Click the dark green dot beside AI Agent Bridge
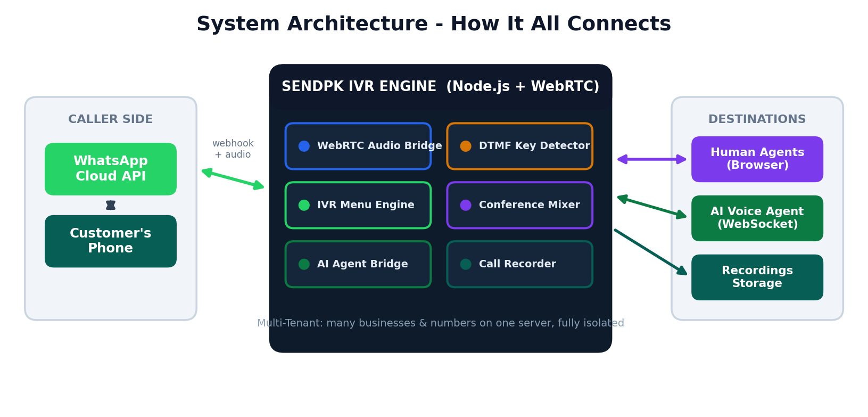 [304, 264]
